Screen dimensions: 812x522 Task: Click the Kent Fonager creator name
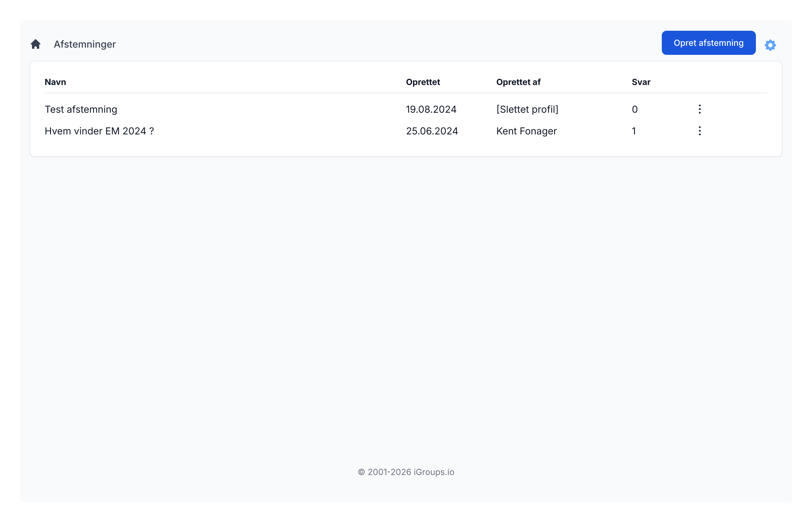[x=526, y=131]
